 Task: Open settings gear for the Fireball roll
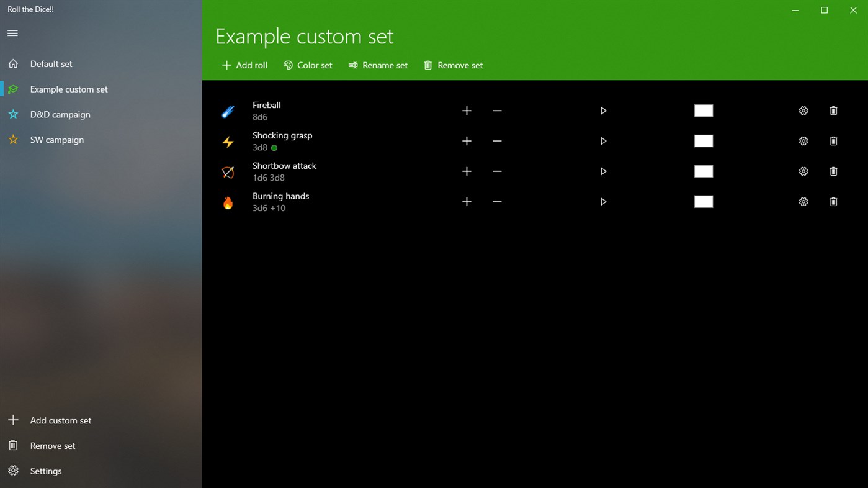(x=803, y=111)
